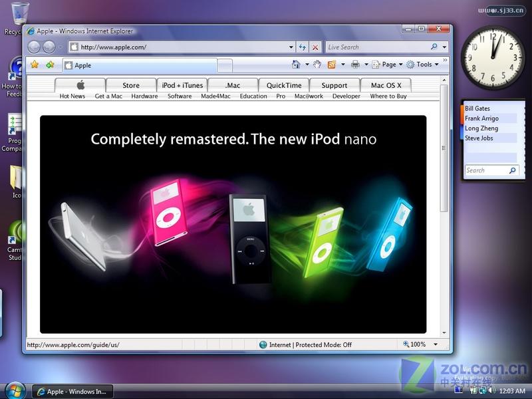Click the Where to Buy link
532x399 pixels.
[388, 96]
